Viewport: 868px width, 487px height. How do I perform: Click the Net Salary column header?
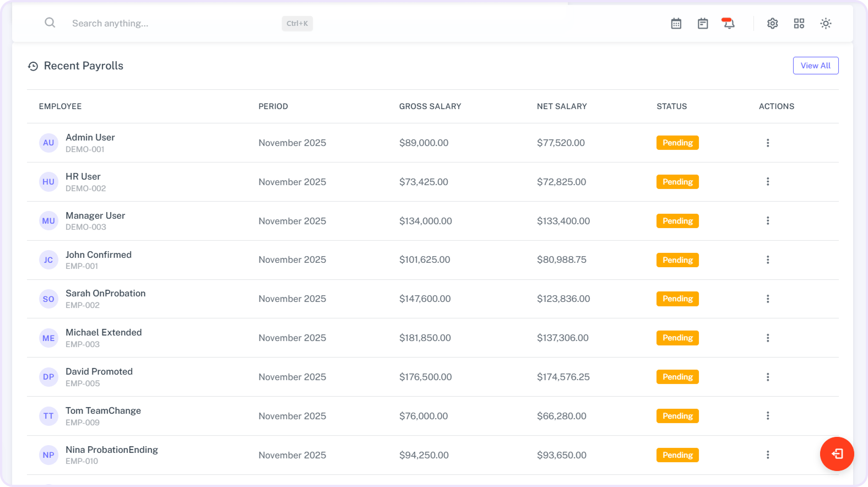[561, 106]
